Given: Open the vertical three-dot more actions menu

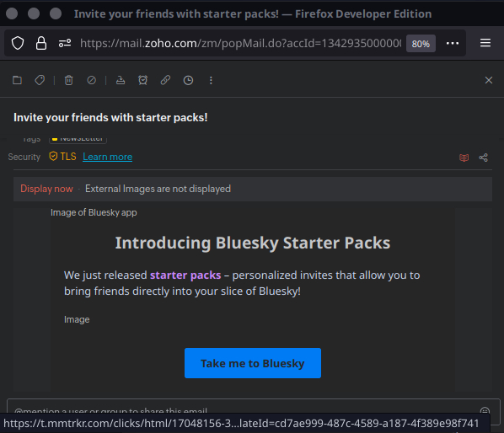Looking at the screenshot, I should (x=211, y=80).
